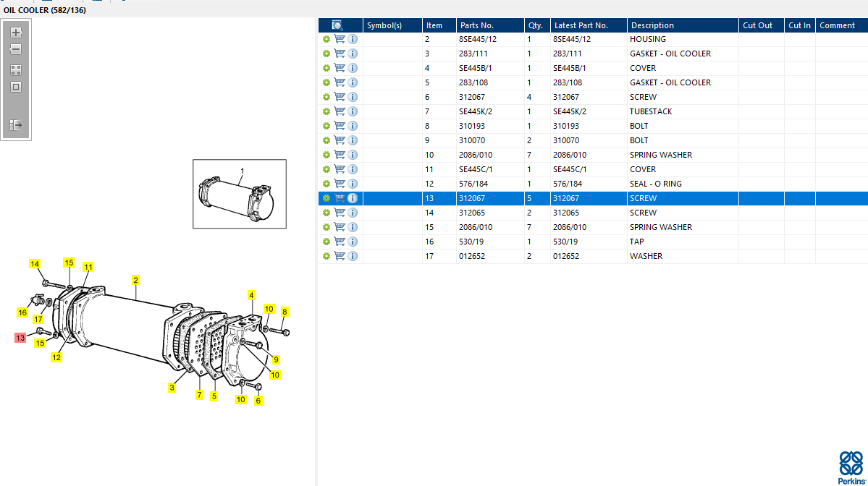This screenshot has height=486, width=868.
Task: Select callout 17 on the diagram
Action: (38, 319)
